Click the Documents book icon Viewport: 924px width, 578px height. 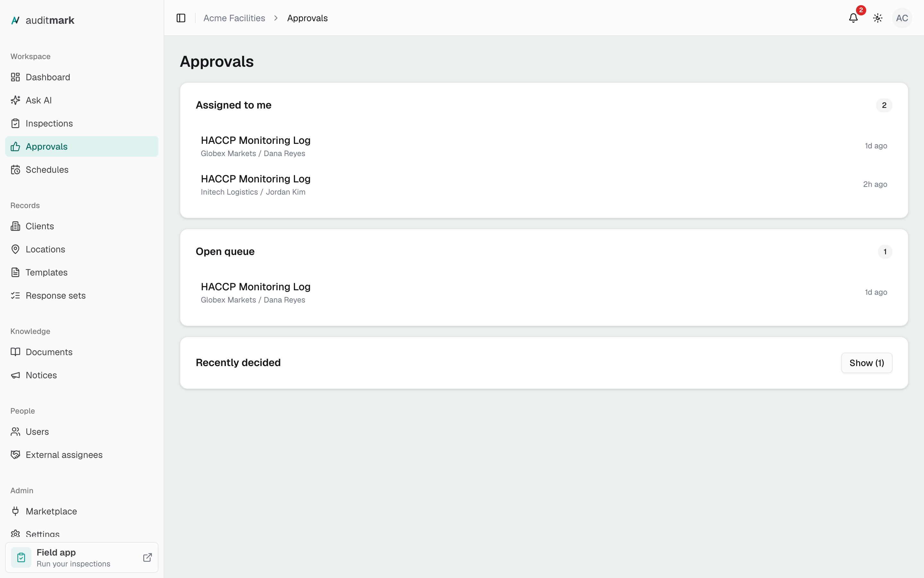click(15, 352)
